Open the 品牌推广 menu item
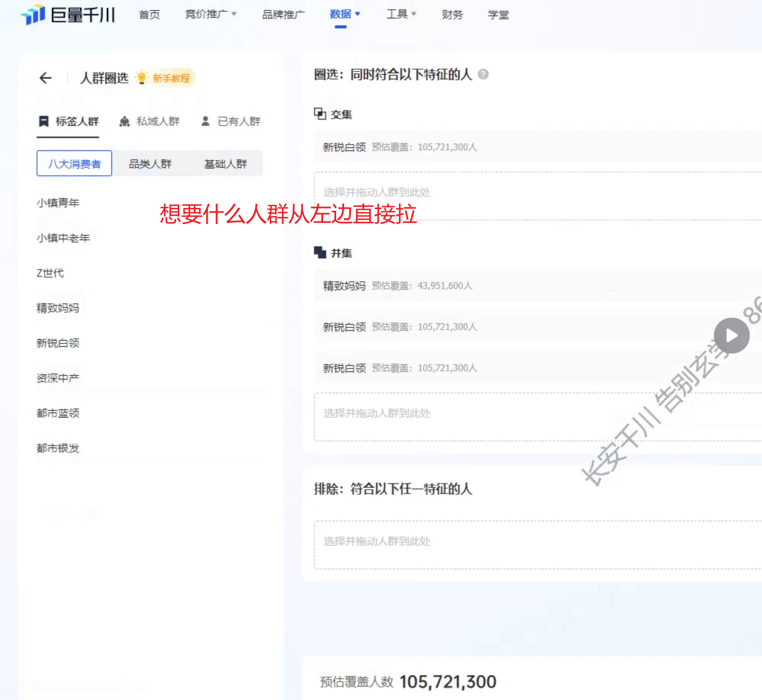This screenshot has height=700, width=762. tap(283, 15)
